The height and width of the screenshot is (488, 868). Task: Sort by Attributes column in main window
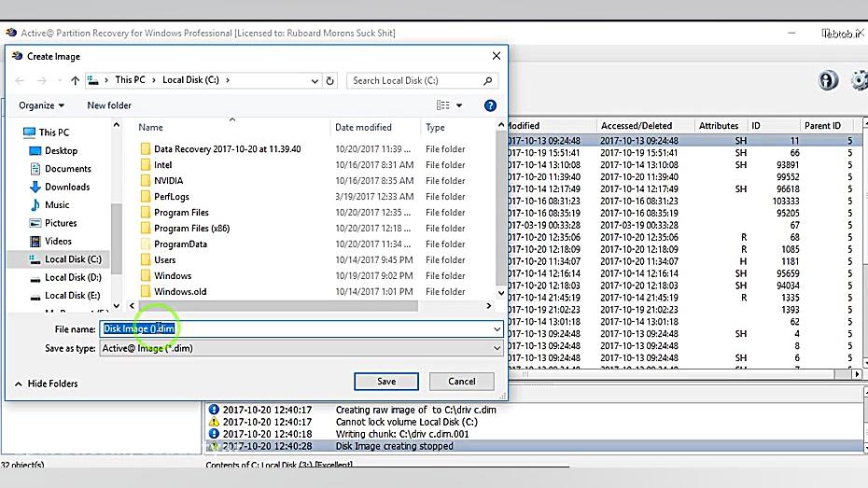(x=719, y=126)
